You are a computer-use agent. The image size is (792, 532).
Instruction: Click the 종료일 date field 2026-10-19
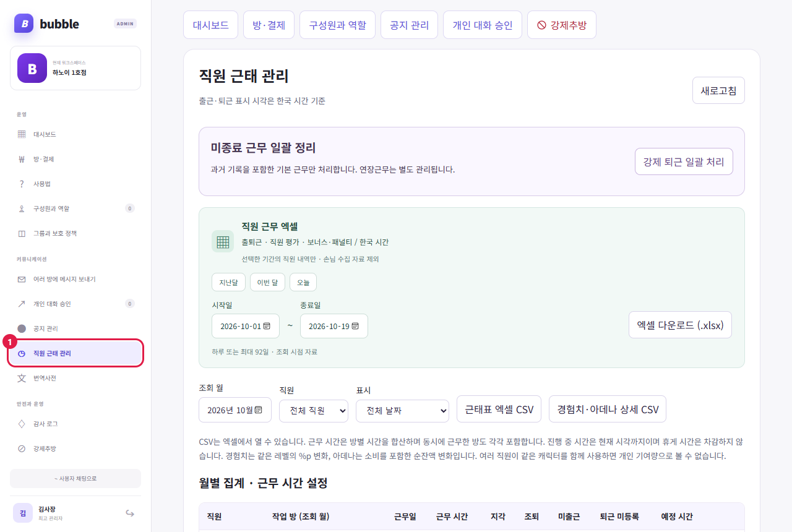[x=334, y=326]
